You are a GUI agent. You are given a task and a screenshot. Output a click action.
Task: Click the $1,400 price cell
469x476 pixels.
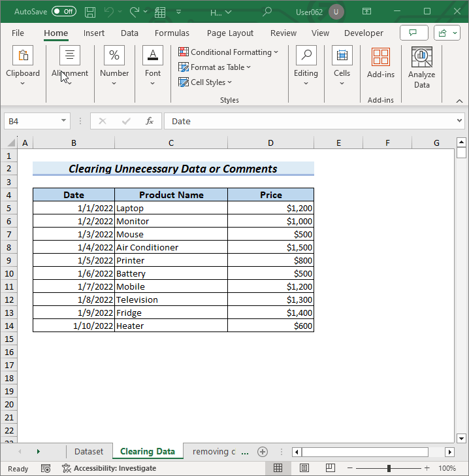click(270, 313)
